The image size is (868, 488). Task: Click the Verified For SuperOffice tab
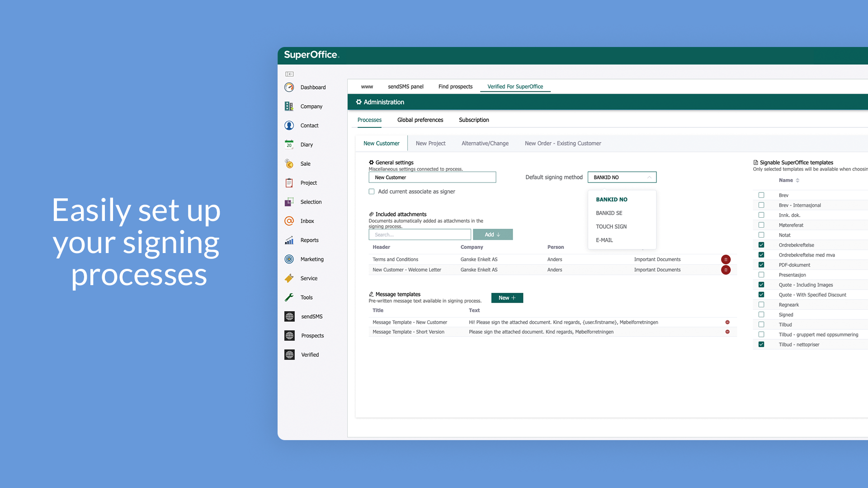[515, 86]
